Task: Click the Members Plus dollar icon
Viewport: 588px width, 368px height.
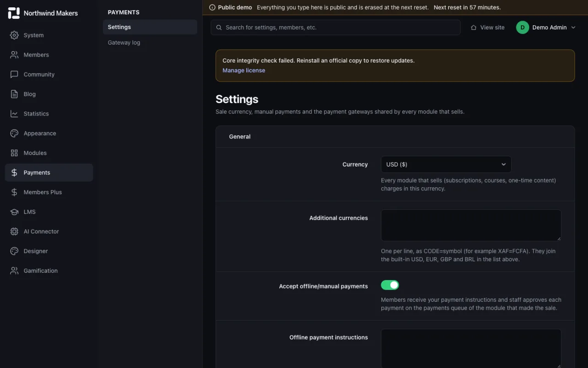Action: (x=14, y=192)
